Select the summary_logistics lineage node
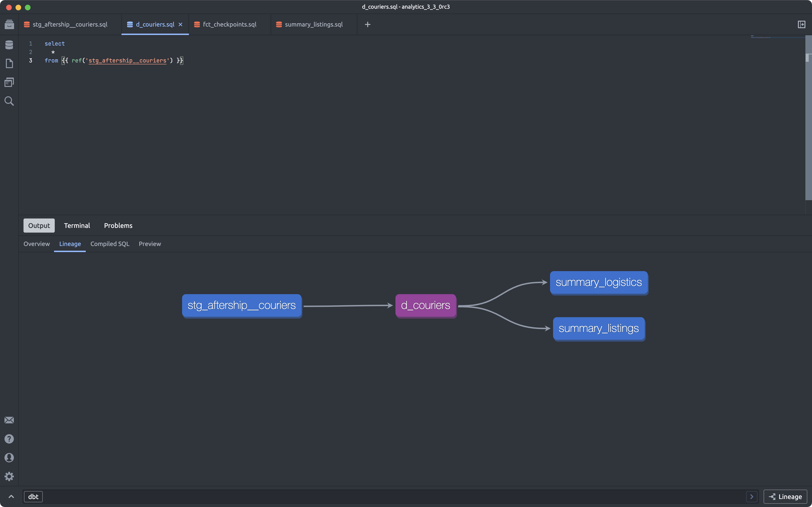The height and width of the screenshot is (507, 812). 599,283
